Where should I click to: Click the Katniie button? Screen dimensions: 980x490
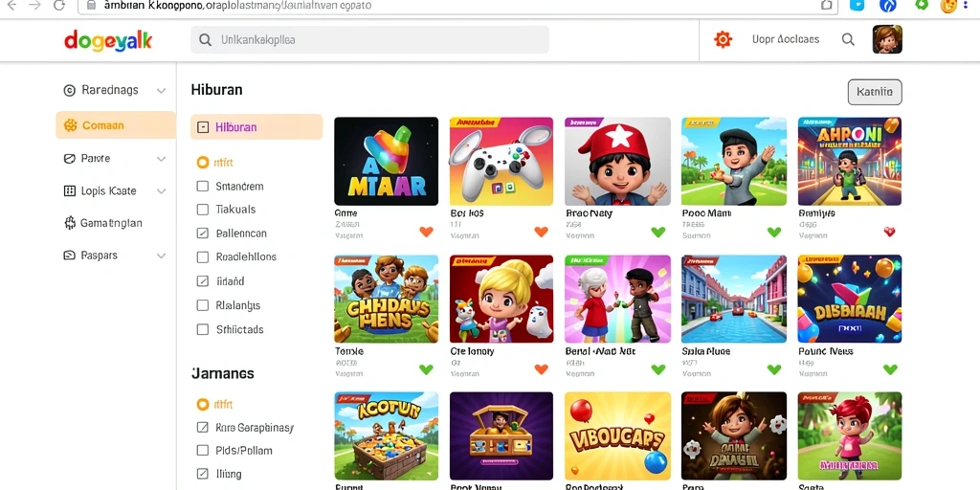875,93
